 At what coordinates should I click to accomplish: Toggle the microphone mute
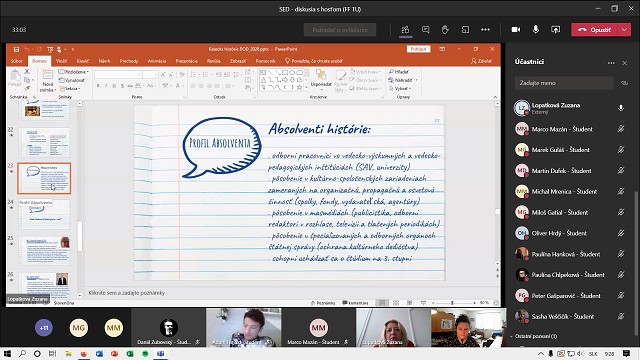pos(536,29)
